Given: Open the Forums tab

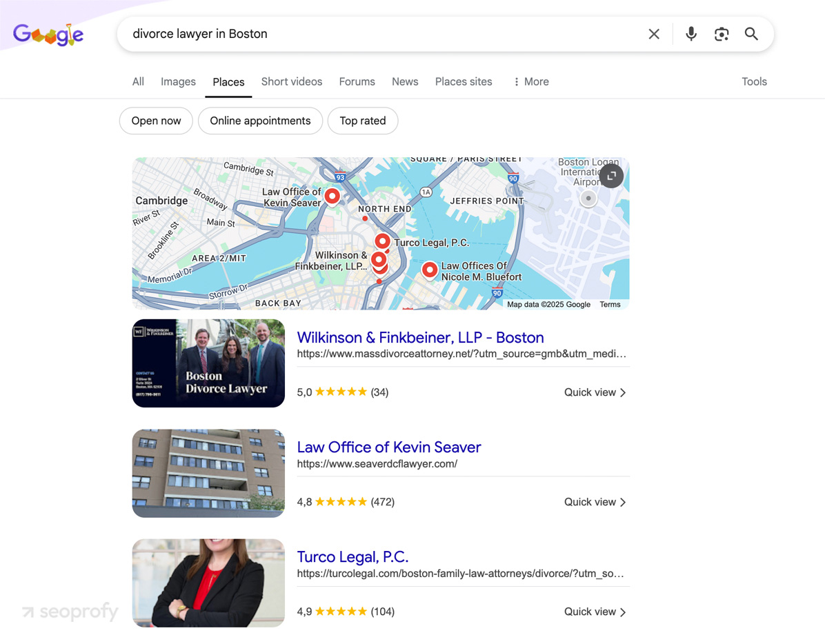Looking at the screenshot, I should click(x=357, y=81).
